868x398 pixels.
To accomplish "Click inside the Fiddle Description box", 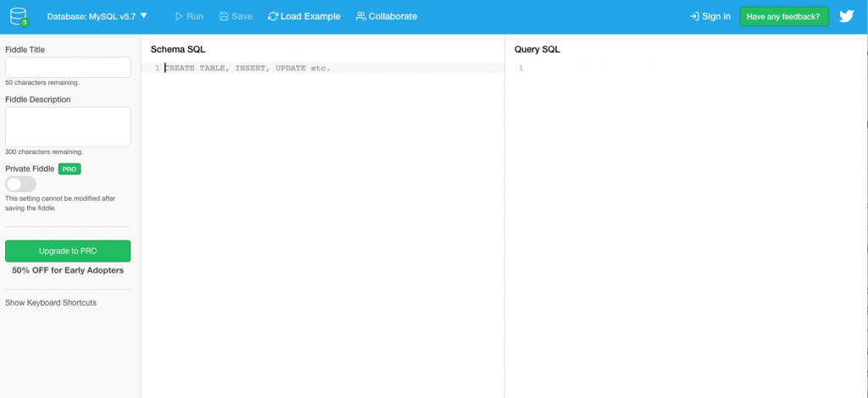I will click(68, 126).
